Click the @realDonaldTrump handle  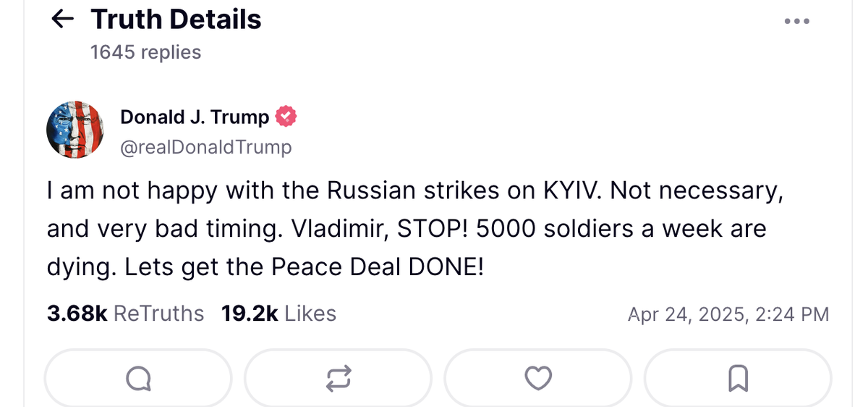[205, 147]
